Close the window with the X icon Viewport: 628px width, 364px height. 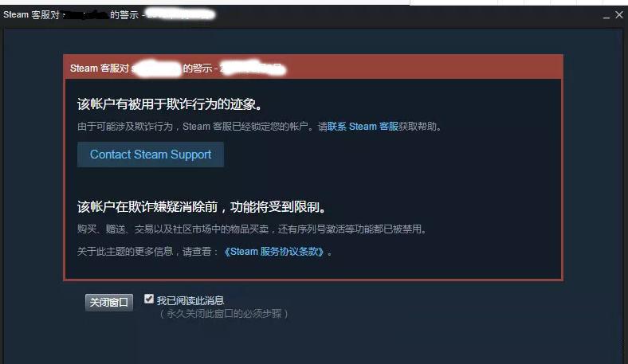pos(619,15)
